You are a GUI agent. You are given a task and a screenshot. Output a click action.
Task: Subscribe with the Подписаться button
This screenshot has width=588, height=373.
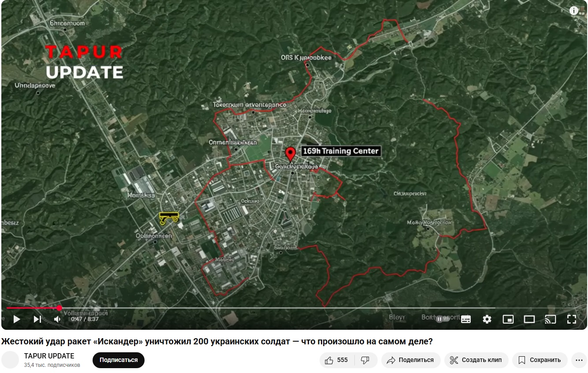click(x=119, y=360)
